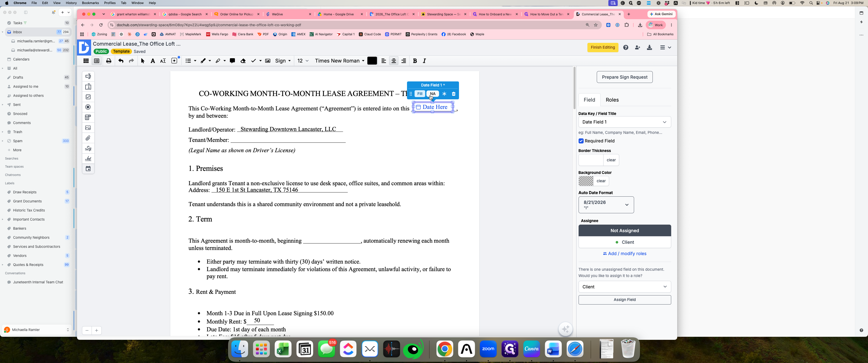This screenshot has height=363, width=868.
Task: Uncheck the Required Field checkbox
Action: pos(581,141)
